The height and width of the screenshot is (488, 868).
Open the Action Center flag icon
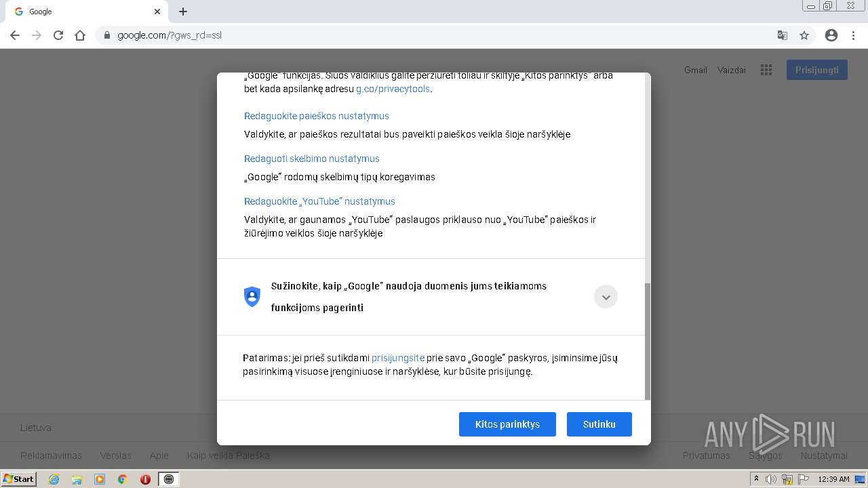[x=804, y=479]
